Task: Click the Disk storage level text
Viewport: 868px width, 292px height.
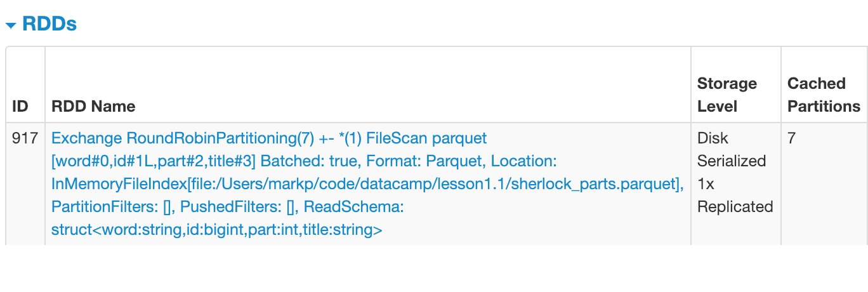Action: [x=713, y=138]
